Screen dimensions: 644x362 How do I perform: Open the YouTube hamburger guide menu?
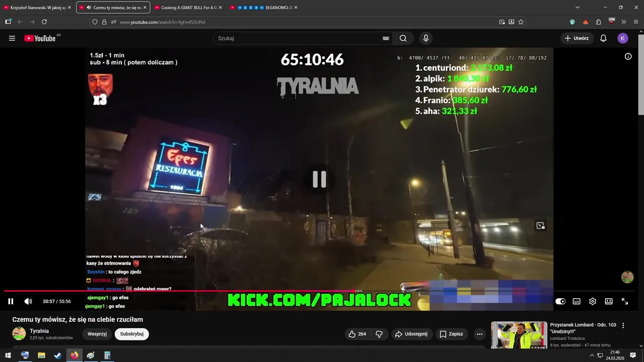pyautogui.click(x=12, y=38)
